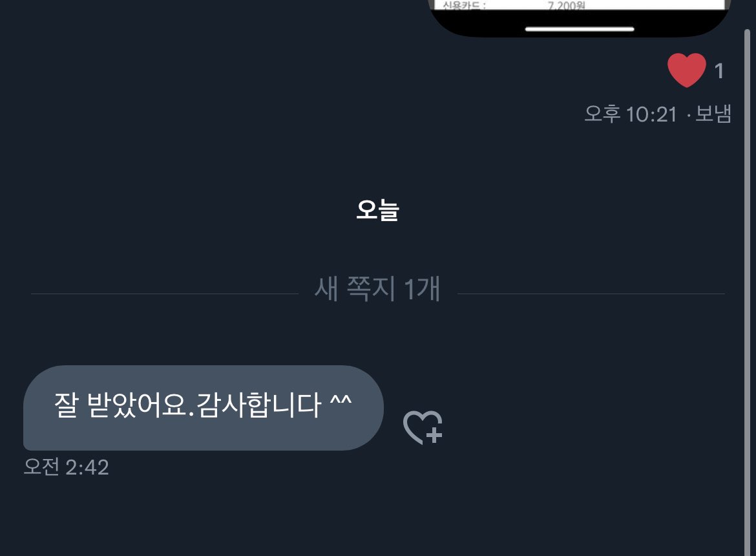Click the "보냄" sent status label
This screenshot has width=756, height=556.
[x=713, y=114]
